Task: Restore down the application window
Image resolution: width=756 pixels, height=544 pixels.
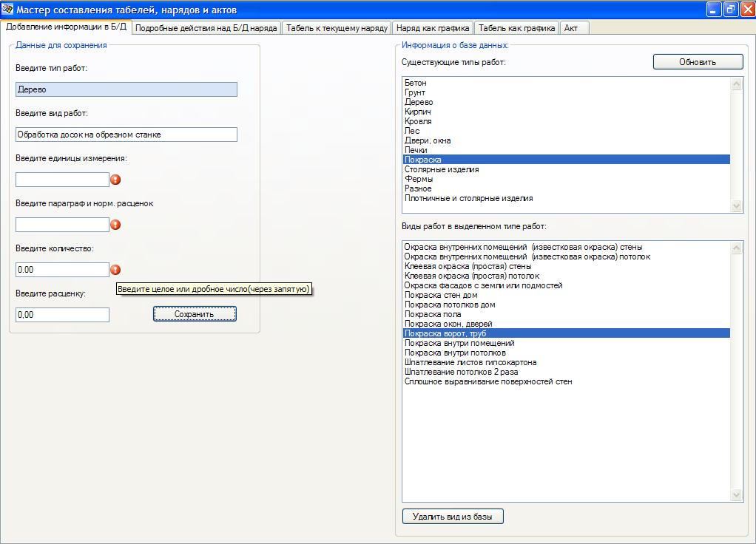Action: pos(731,9)
